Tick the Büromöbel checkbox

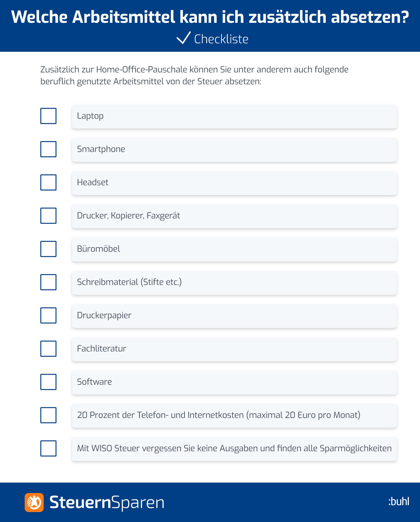[48, 249]
